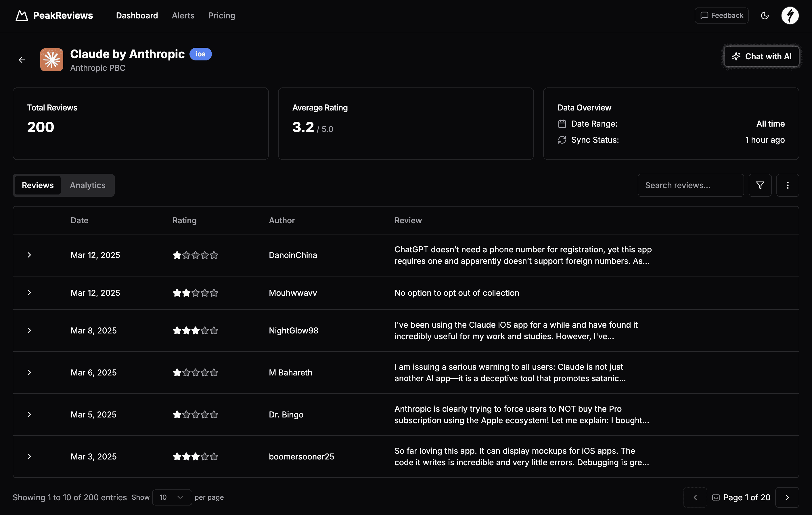Click author name boomersooner25
Image resolution: width=812 pixels, height=515 pixels.
point(301,457)
